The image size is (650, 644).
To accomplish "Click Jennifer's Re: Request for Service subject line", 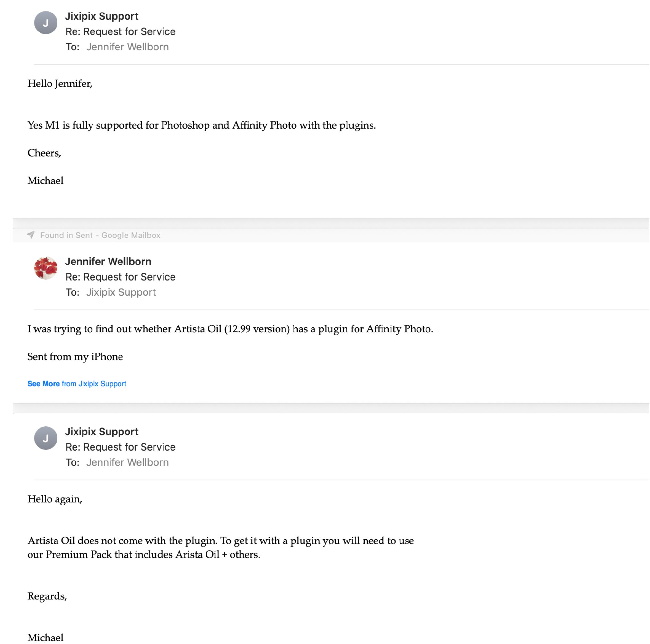I will [120, 277].
